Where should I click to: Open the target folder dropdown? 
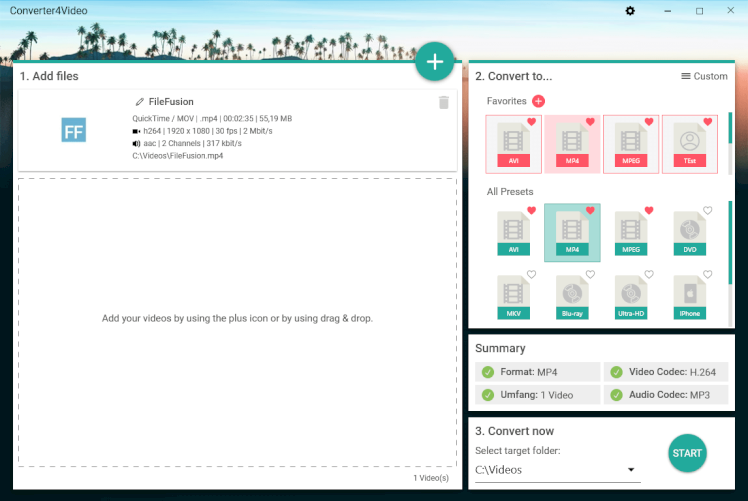(631, 470)
